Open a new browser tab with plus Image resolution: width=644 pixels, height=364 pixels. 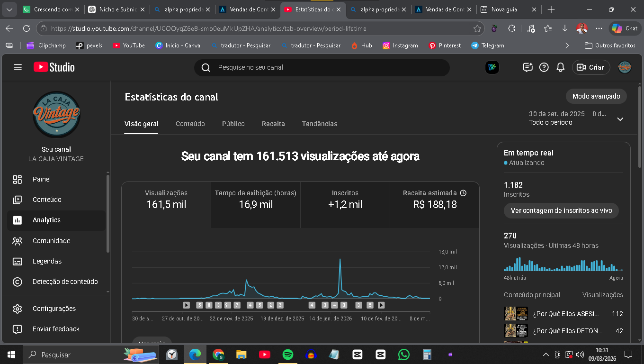[x=551, y=9]
